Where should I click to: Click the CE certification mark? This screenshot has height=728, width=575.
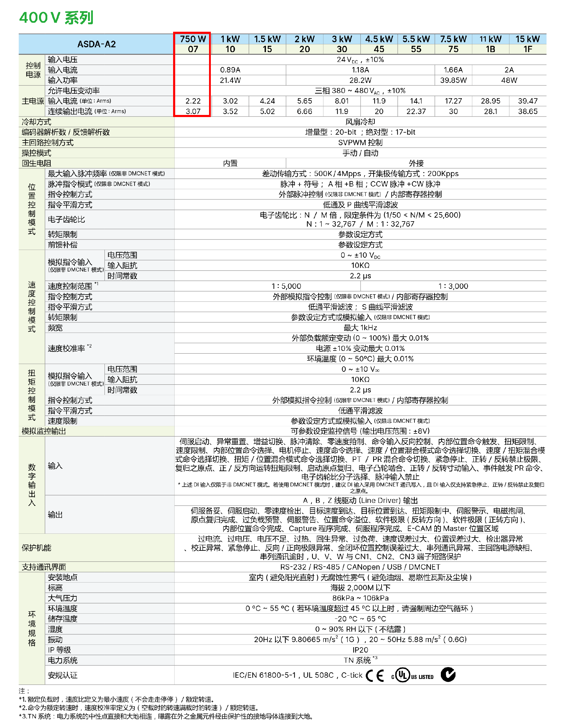(x=374, y=675)
